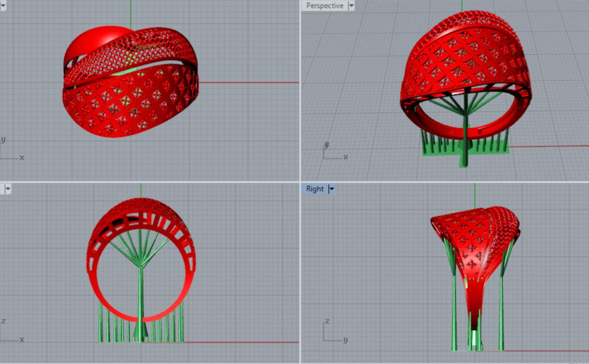Click the x-y axis icon in top-left viewport
Screen dimensions: 589x364
[11, 150]
